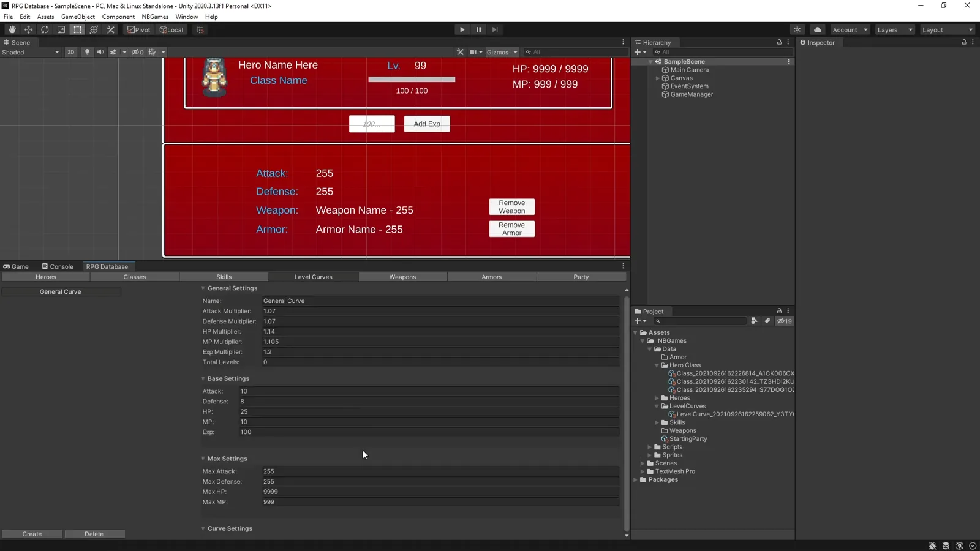980x551 pixels.
Task: Select General Curve in the list
Action: click(x=61, y=291)
